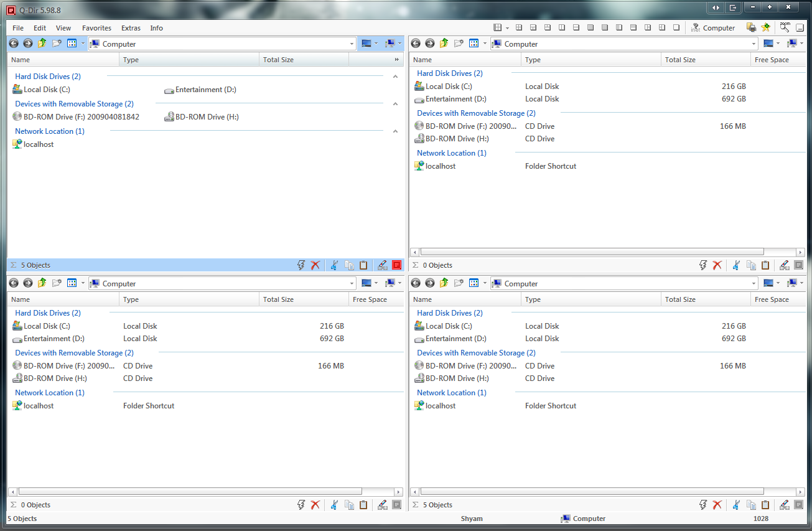Open the view mode icon in top-left pane

[72, 44]
